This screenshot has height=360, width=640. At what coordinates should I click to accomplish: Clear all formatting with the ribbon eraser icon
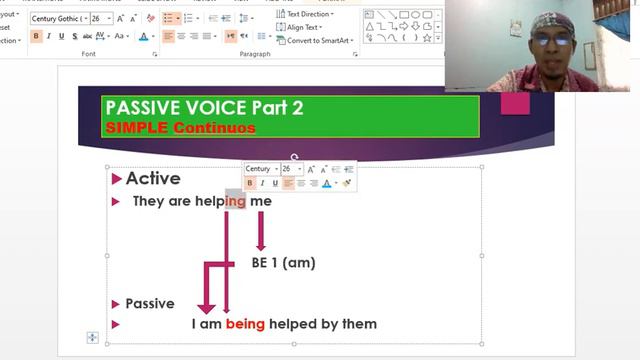(x=151, y=18)
